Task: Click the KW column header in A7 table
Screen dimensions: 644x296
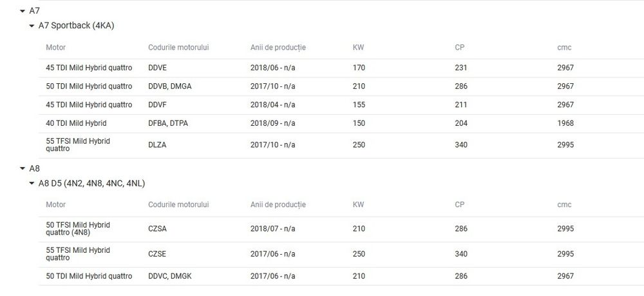Action: click(x=358, y=48)
